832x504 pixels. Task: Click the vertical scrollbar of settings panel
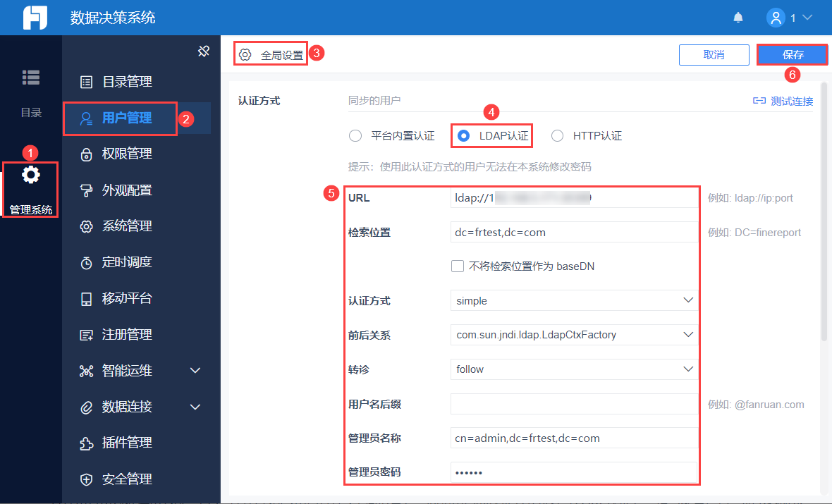click(x=824, y=211)
